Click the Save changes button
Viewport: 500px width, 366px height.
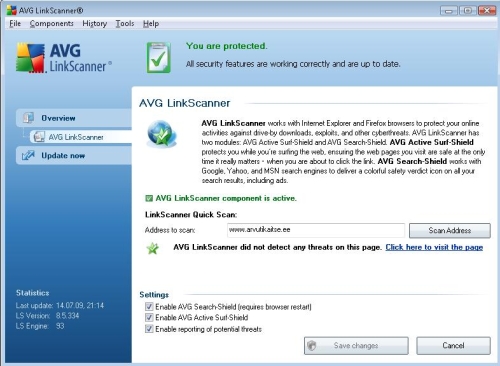[x=356, y=346]
